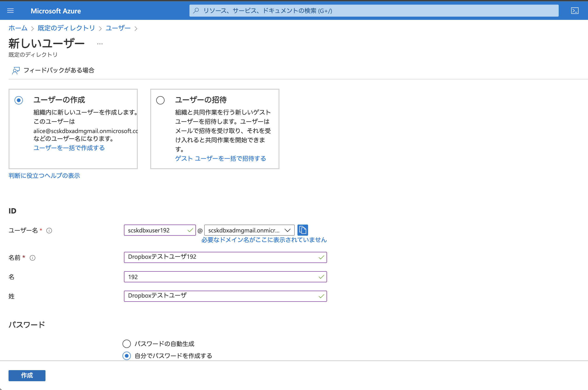Screen dimensions: 588x390
Task: Expand the domain name dropdown
Action: tap(249, 230)
